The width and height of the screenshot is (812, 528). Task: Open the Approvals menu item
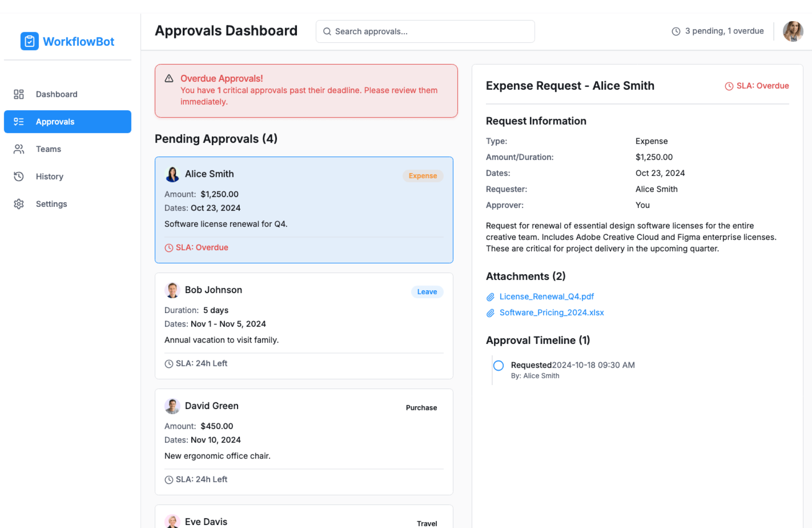[68, 122]
